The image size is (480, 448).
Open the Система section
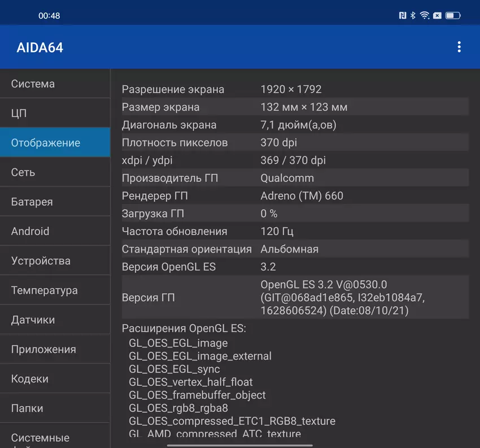pyautogui.click(x=55, y=84)
